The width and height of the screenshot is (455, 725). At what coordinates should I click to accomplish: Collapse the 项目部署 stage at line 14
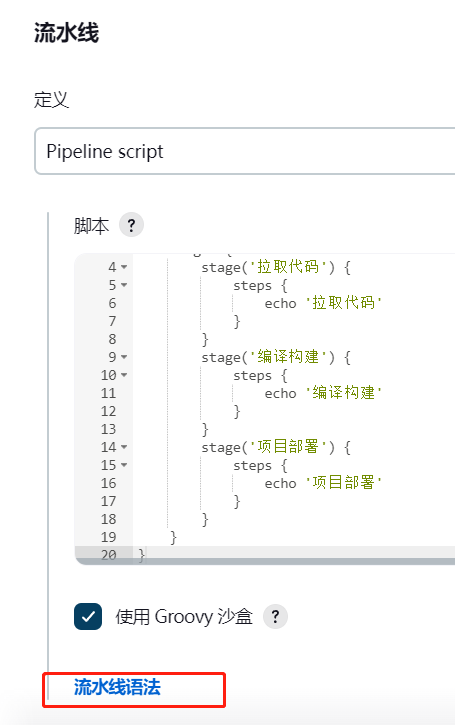point(124,447)
